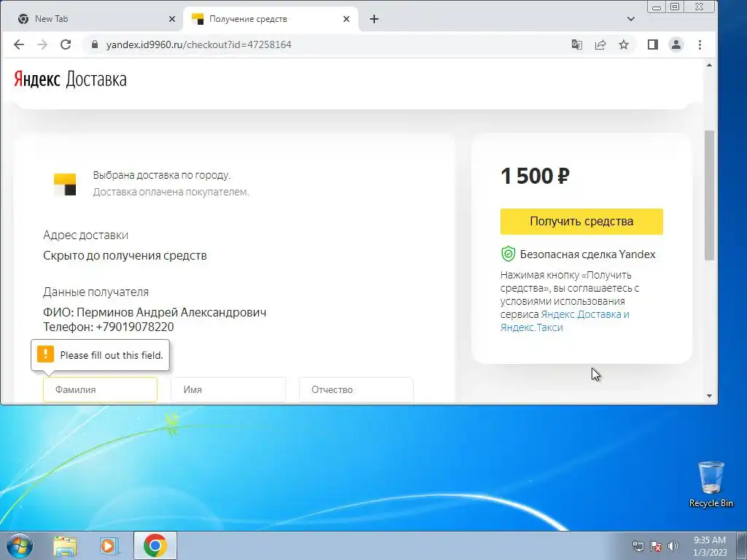Click the 1 500 ₽ amount text

tap(535, 176)
